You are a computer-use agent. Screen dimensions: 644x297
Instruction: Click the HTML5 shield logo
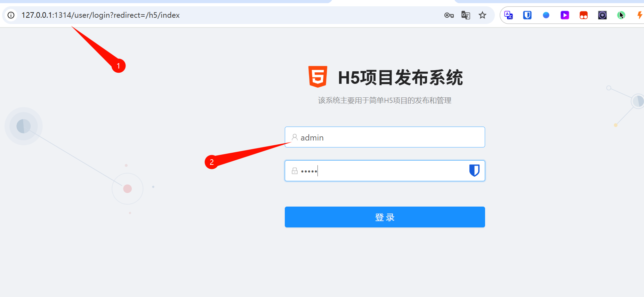pos(318,77)
